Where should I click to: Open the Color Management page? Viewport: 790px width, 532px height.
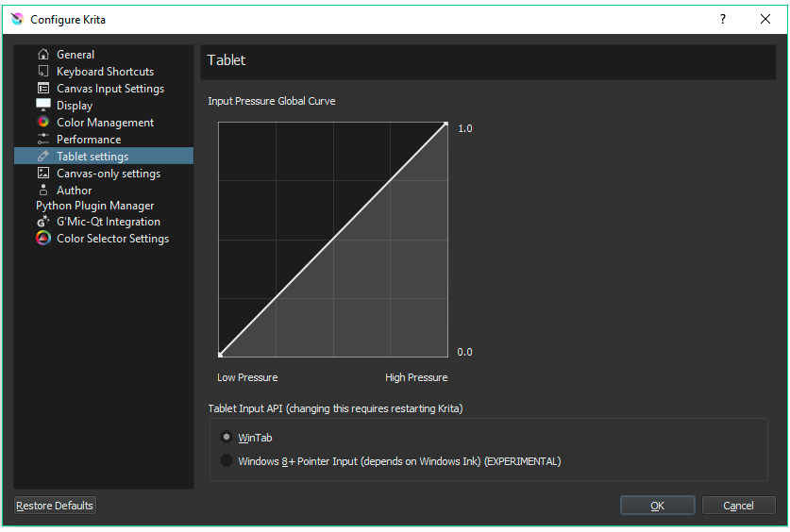[104, 123]
